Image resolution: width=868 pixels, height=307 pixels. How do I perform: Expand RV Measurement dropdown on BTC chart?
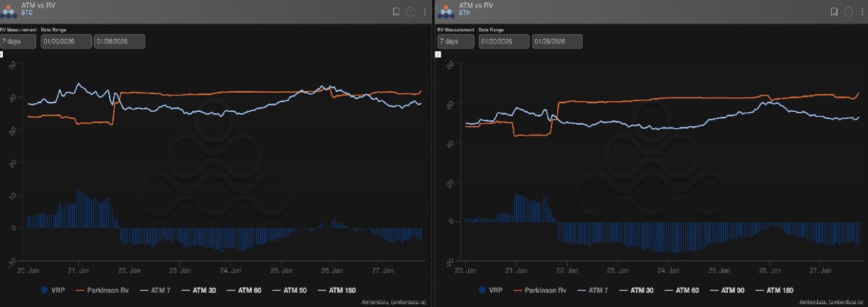pyautogui.click(x=18, y=41)
